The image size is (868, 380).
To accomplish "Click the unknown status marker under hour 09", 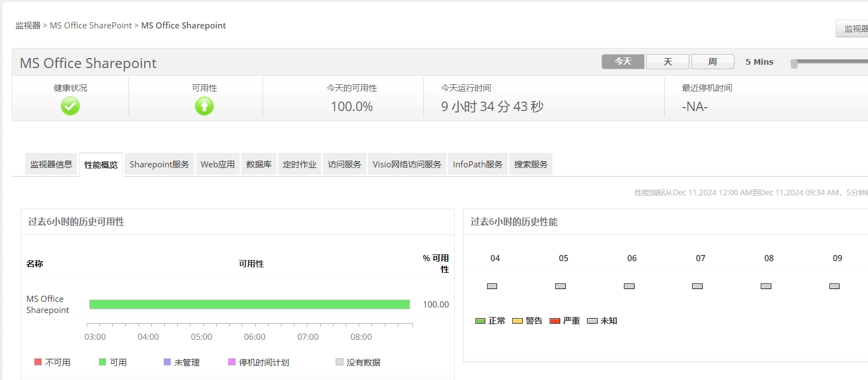I will pos(834,286).
